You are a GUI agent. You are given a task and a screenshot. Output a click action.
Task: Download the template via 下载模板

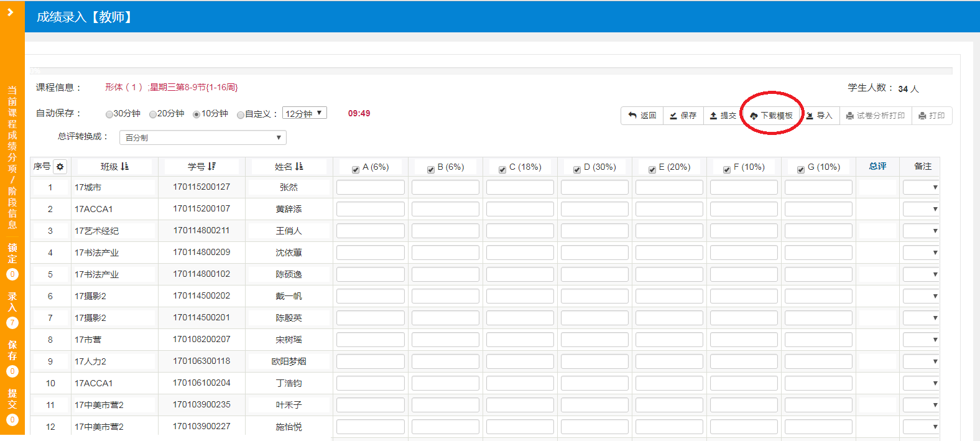(x=771, y=116)
